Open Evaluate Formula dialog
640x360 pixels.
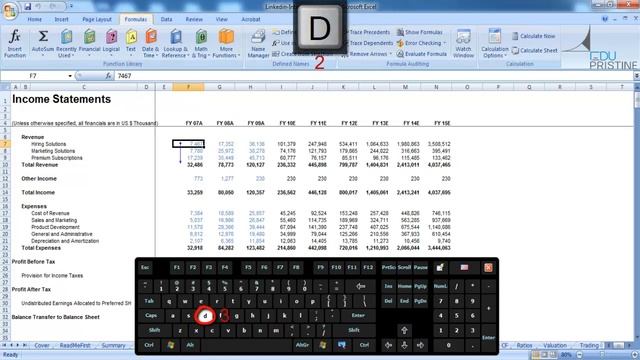tap(421, 54)
